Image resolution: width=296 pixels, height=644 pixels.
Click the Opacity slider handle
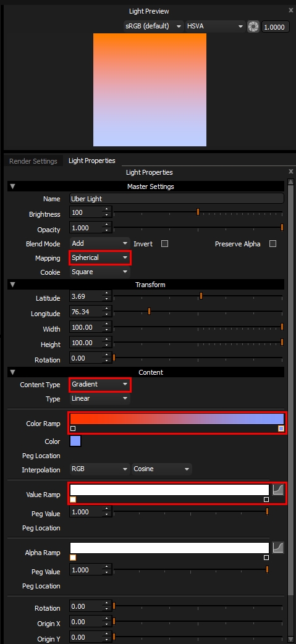(x=282, y=227)
